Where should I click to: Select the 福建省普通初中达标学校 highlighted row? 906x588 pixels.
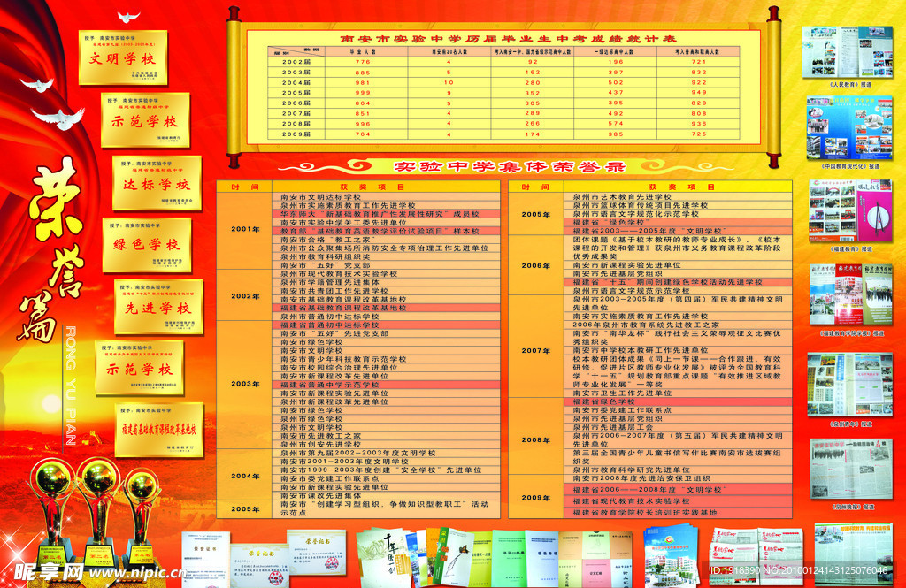[x=386, y=325]
